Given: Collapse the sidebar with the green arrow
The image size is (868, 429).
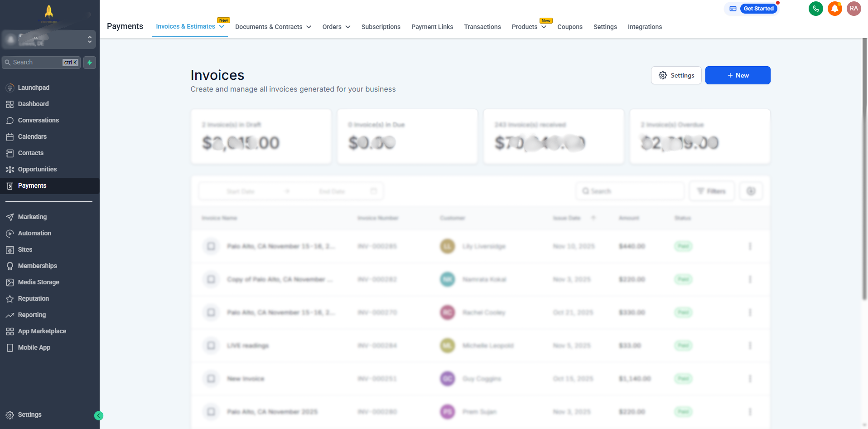Looking at the screenshot, I should (99, 415).
